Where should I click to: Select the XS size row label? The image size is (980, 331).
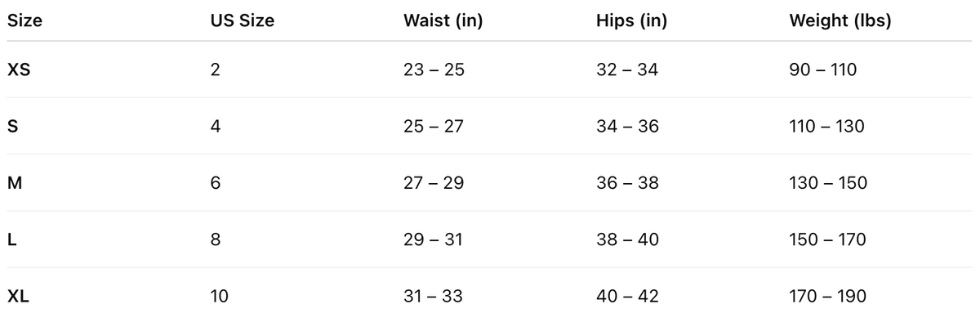click(19, 70)
